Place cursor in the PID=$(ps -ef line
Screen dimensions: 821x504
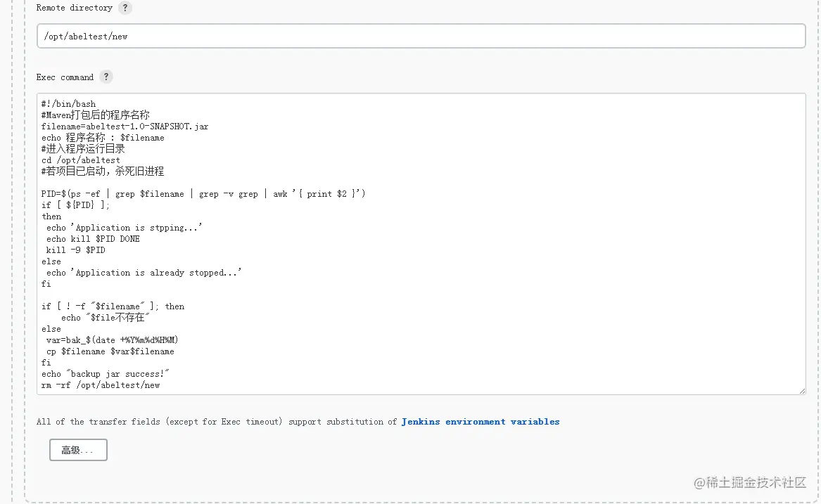pos(203,194)
